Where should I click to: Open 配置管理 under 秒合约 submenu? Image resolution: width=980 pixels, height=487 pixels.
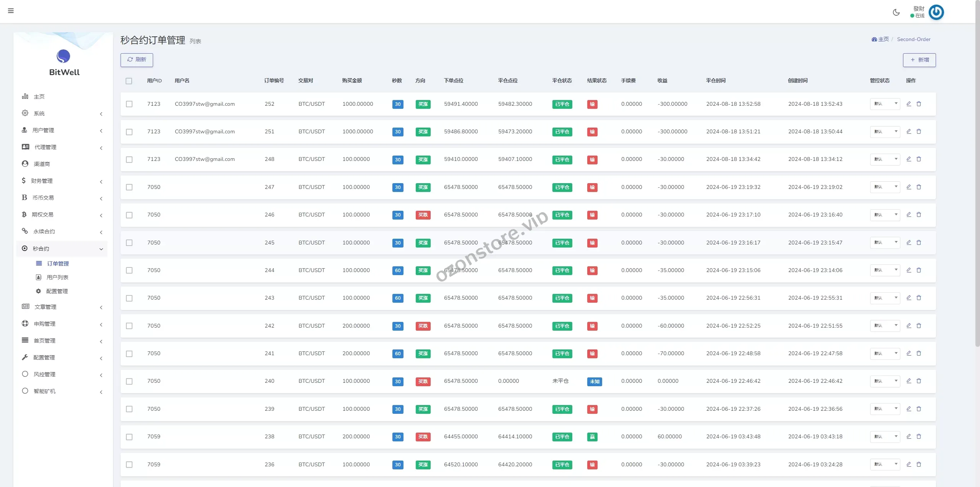click(57, 291)
